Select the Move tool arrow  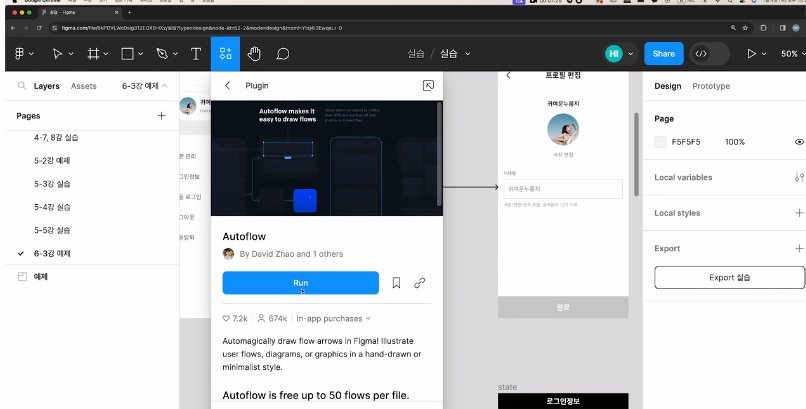point(58,53)
